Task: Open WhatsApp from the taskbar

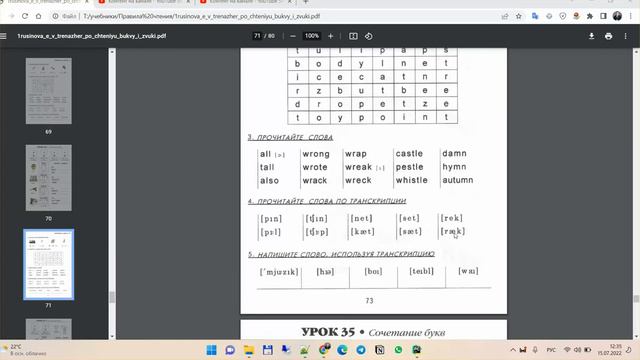Action: [398, 350]
